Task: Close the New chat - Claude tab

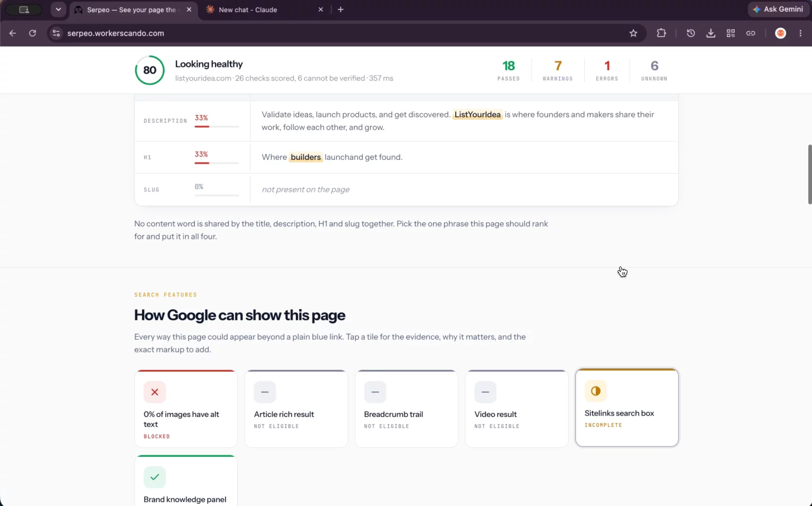Action: 321,9
